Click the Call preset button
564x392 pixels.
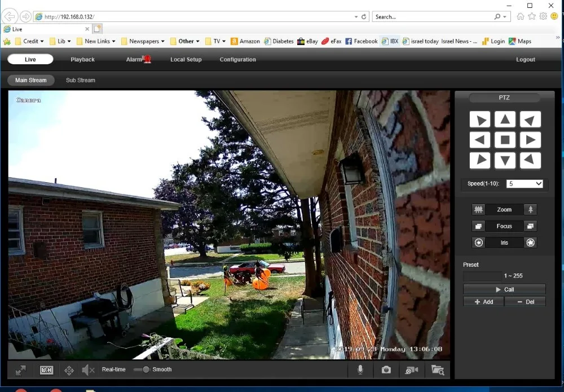click(504, 289)
